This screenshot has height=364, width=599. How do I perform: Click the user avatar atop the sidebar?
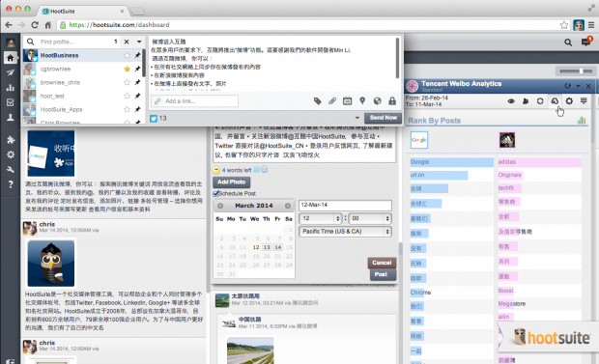coord(11,43)
